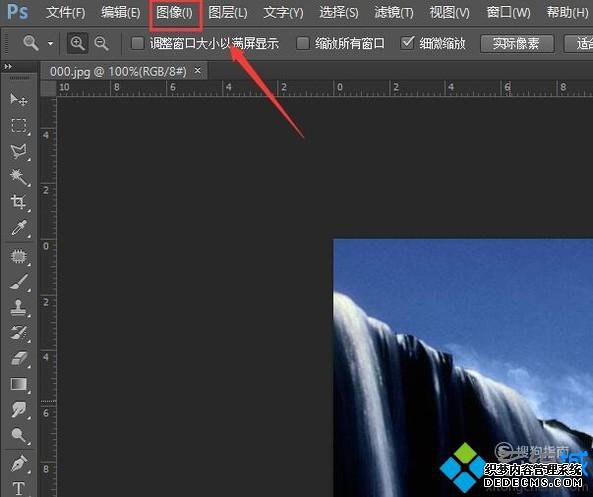Select the Polygonal Lasso tool
The image size is (593, 497).
[19, 151]
